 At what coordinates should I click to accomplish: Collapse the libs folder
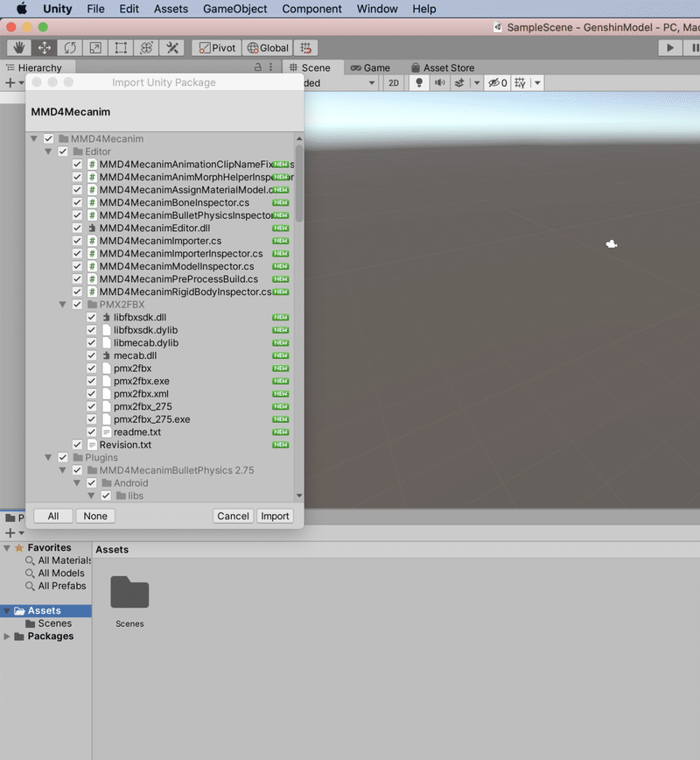pos(92,496)
